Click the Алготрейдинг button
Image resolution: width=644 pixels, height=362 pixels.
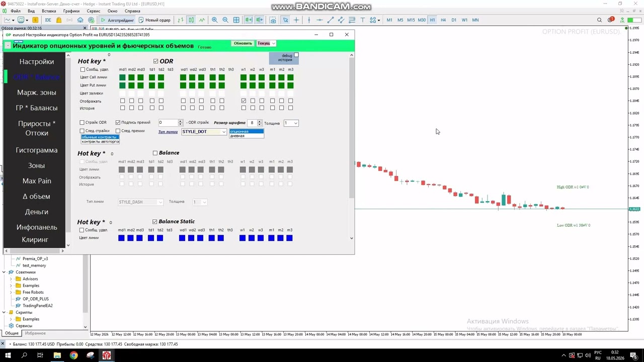coord(117,20)
